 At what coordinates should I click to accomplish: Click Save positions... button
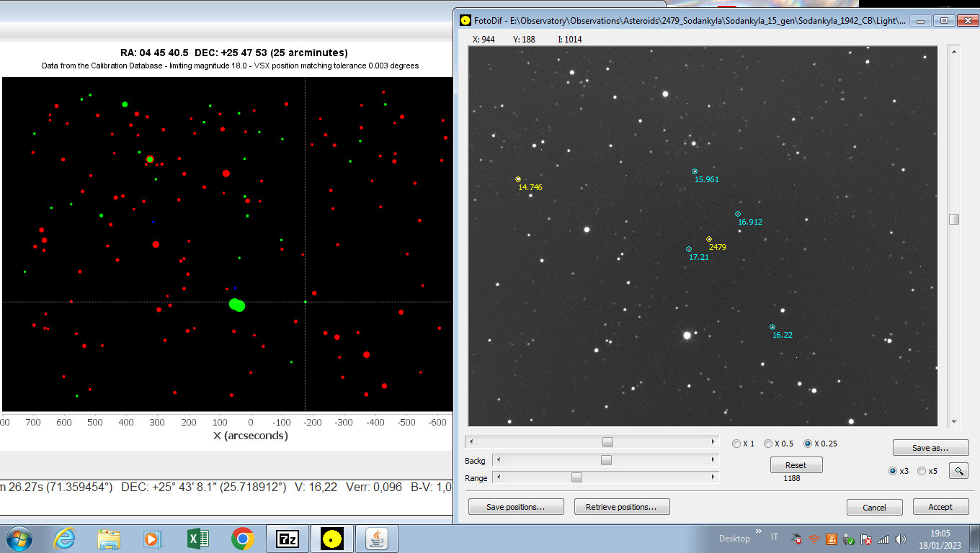pyautogui.click(x=515, y=507)
